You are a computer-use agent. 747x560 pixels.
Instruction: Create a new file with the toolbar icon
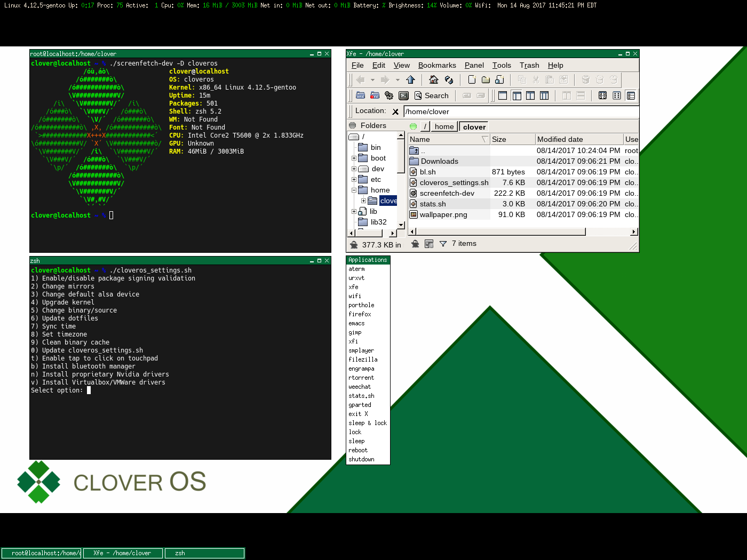tap(472, 79)
